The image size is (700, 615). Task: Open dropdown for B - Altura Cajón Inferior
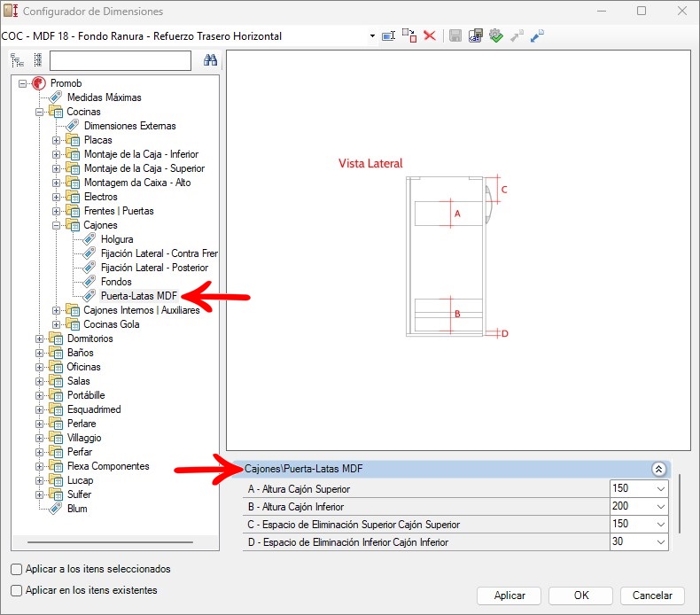pos(661,507)
